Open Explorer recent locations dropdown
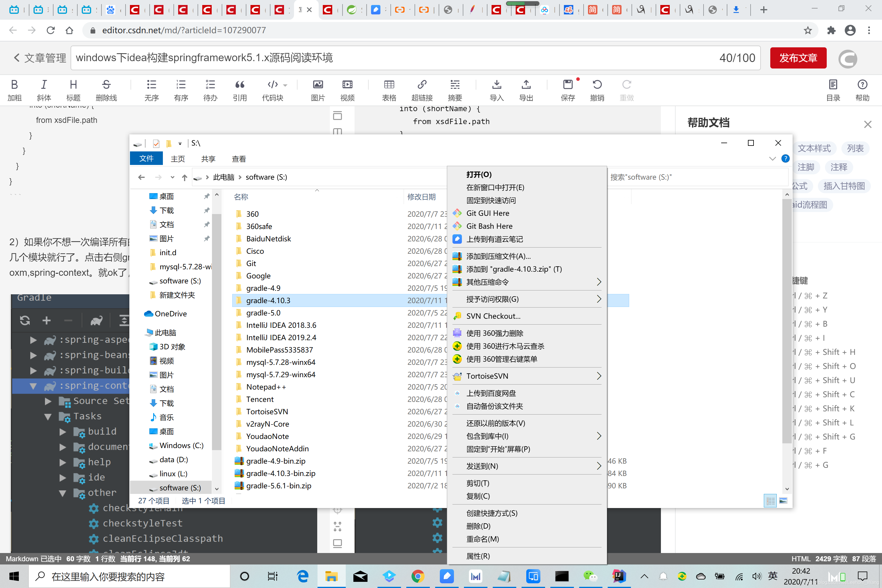 coord(172,177)
